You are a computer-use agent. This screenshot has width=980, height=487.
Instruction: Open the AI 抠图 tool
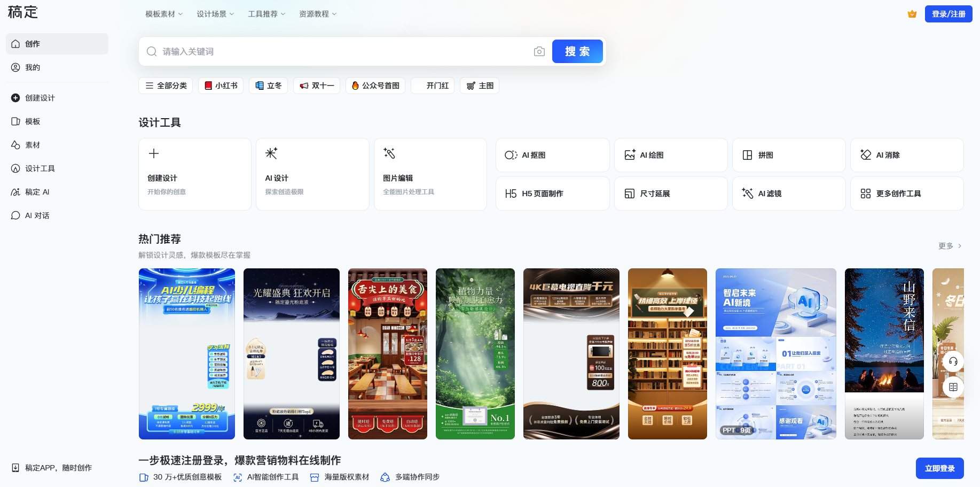coord(552,155)
